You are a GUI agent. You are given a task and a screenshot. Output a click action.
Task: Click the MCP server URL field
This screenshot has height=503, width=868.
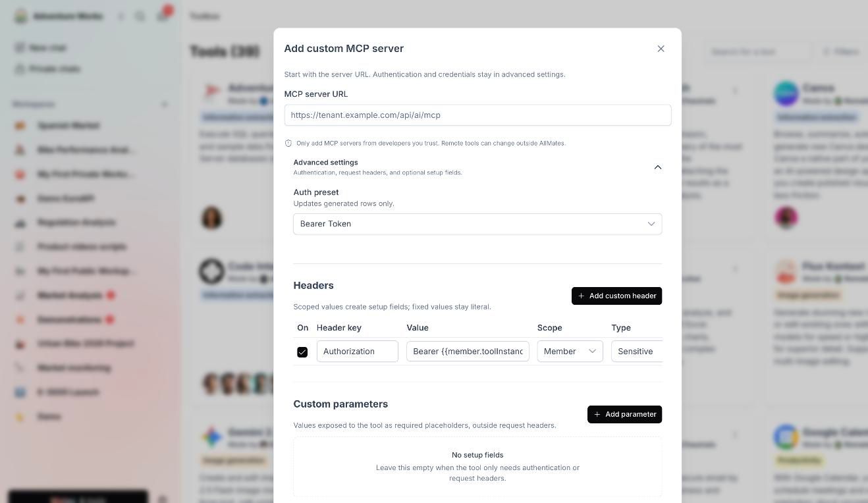click(477, 115)
